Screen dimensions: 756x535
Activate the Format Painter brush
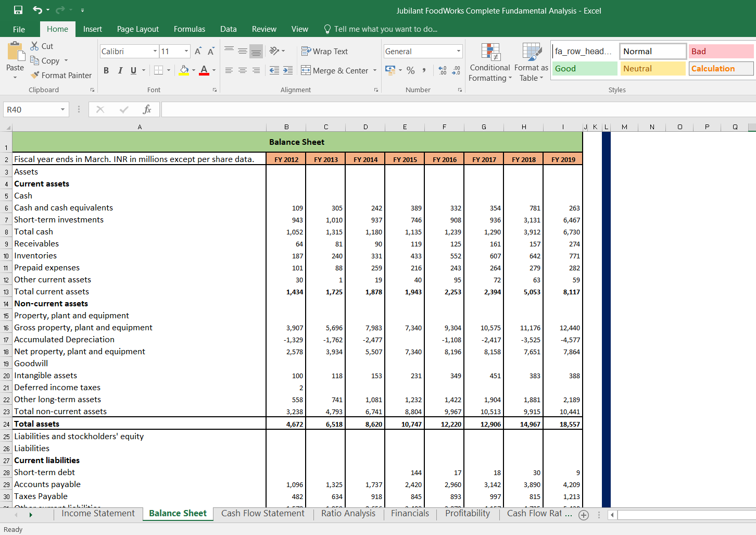click(x=35, y=75)
